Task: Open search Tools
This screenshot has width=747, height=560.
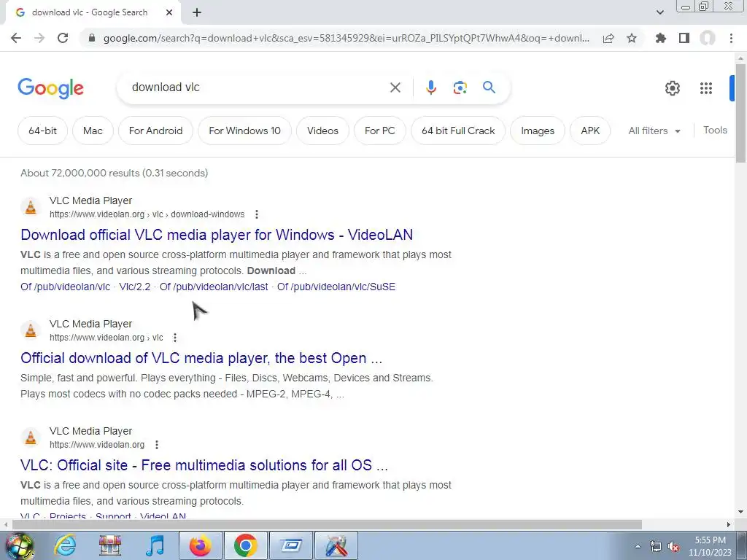Action: tap(715, 130)
